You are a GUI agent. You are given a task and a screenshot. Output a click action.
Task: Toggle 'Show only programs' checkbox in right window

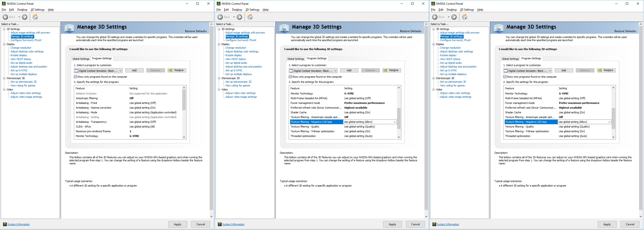click(x=505, y=77)
